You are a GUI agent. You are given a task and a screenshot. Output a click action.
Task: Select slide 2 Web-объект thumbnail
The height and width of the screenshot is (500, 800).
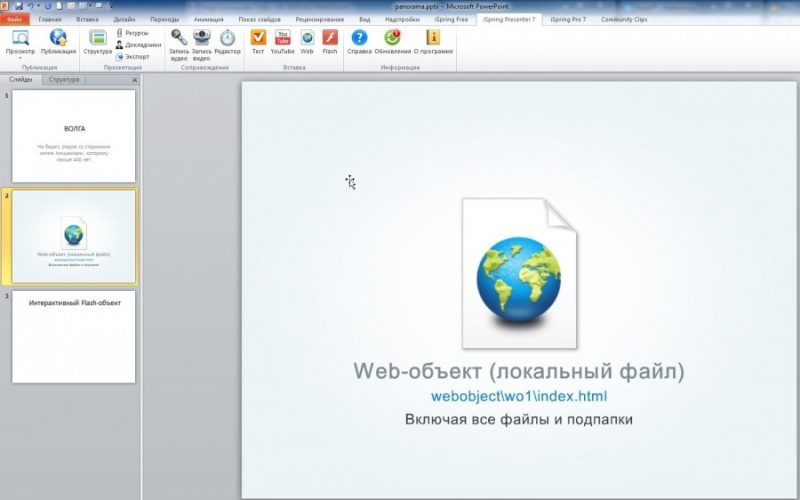74,237
